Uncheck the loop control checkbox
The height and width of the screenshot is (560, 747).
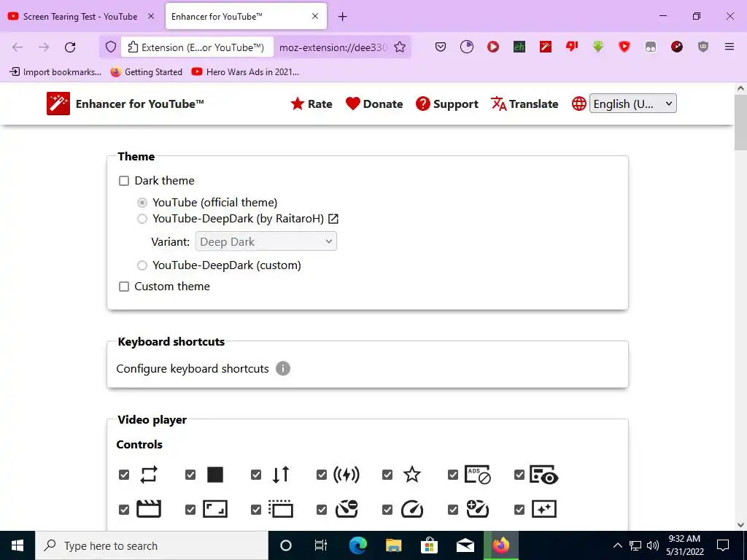[x=124, y=475]
